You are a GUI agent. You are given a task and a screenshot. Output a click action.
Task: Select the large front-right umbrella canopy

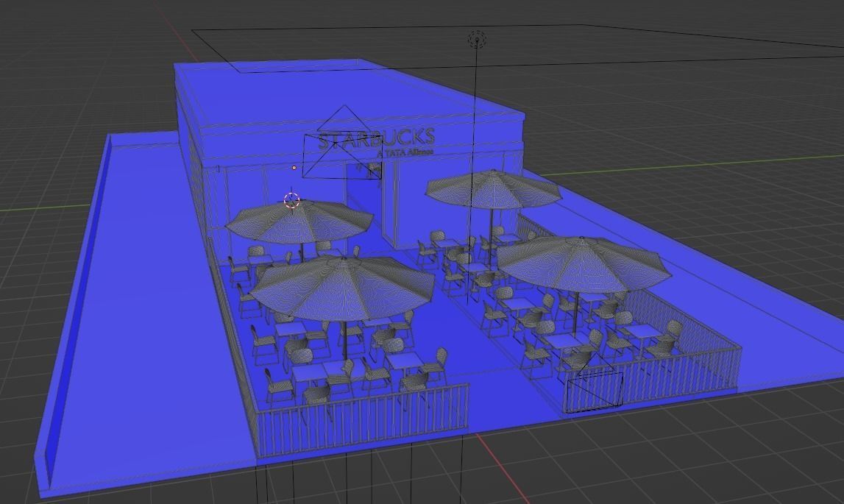click(584, 264)
